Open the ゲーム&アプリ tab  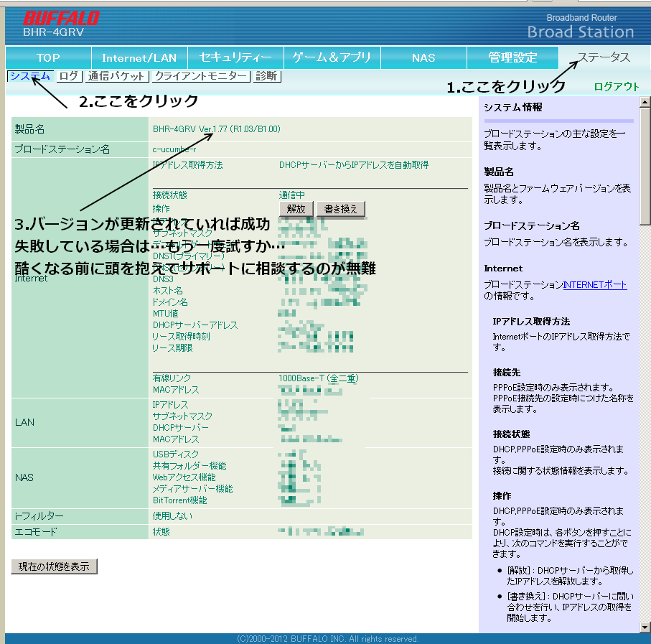pos(332,57)
